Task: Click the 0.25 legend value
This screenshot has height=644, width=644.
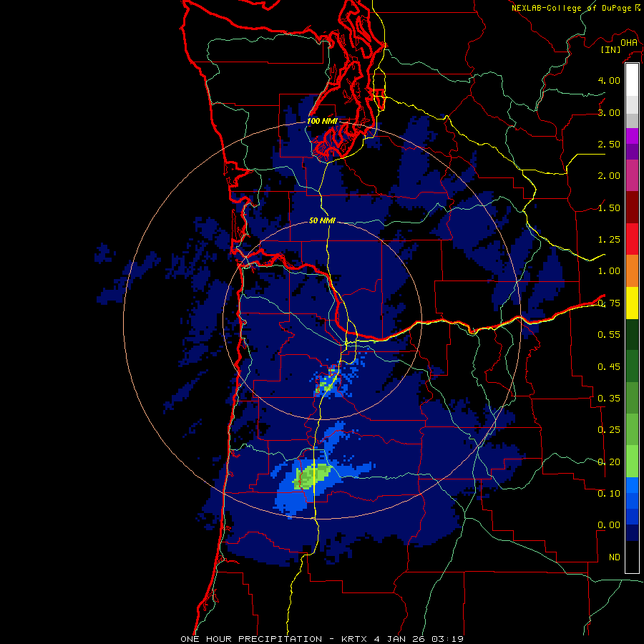Action: 609,430
